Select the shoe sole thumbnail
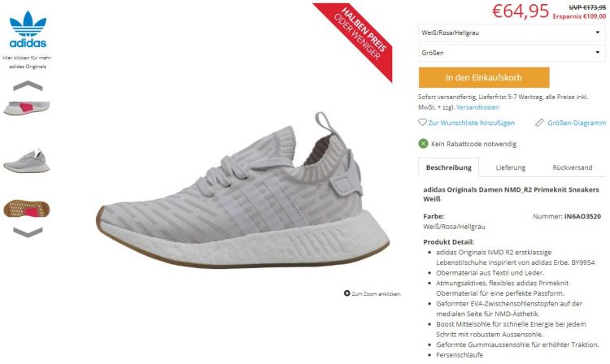Image resolution: width=610 pixels, height=364 pixels. point(27,209)
